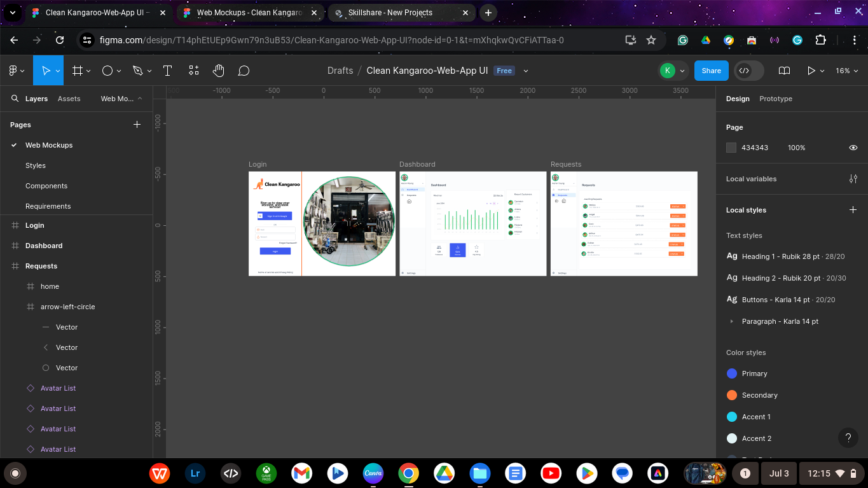868x488 pixels.
Task: Open the libraries book icon
Action: click(x=785, y=71)
